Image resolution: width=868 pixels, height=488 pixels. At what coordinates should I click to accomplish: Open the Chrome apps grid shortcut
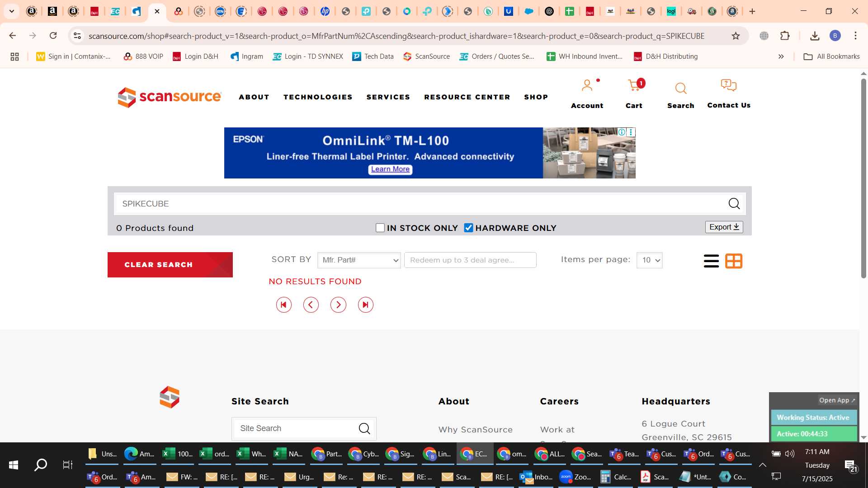pyautogui.click(x=14, y=56)
